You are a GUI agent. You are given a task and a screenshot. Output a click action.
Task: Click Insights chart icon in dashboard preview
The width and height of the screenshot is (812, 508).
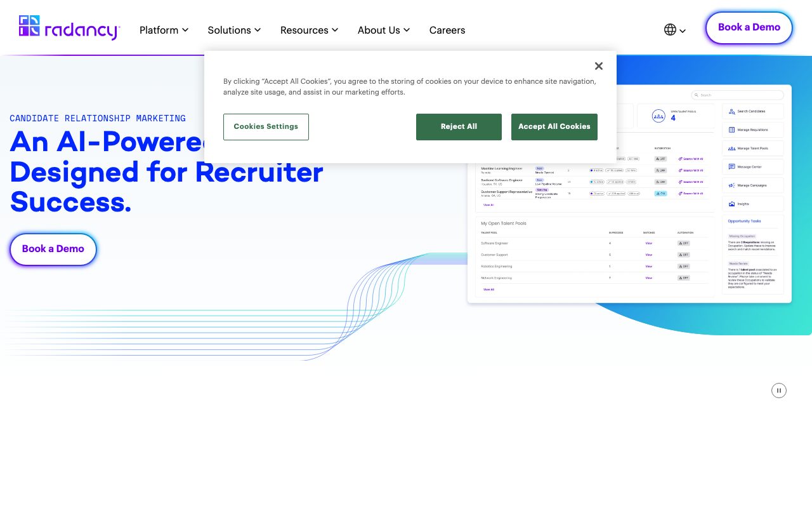[731, 204]
